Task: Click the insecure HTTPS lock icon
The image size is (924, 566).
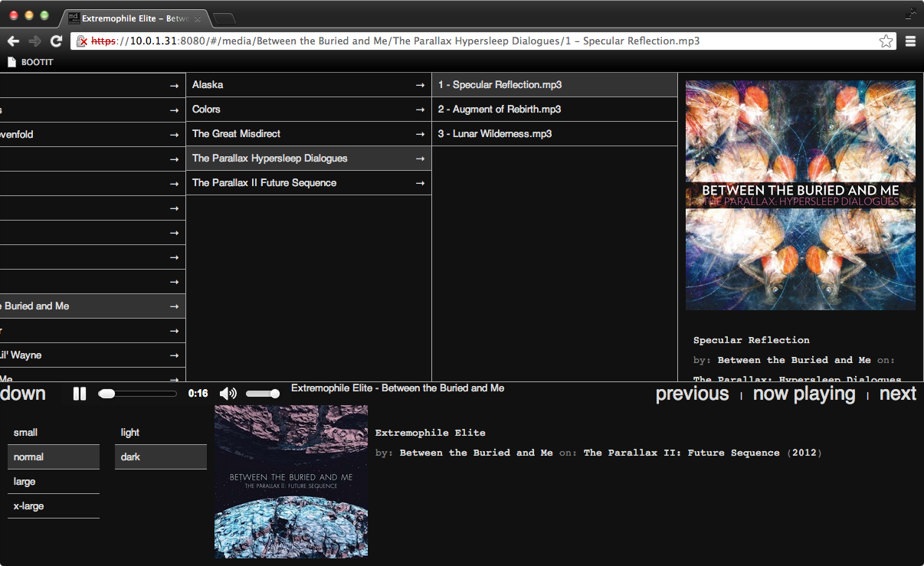Action: click(x=82, y=41)
